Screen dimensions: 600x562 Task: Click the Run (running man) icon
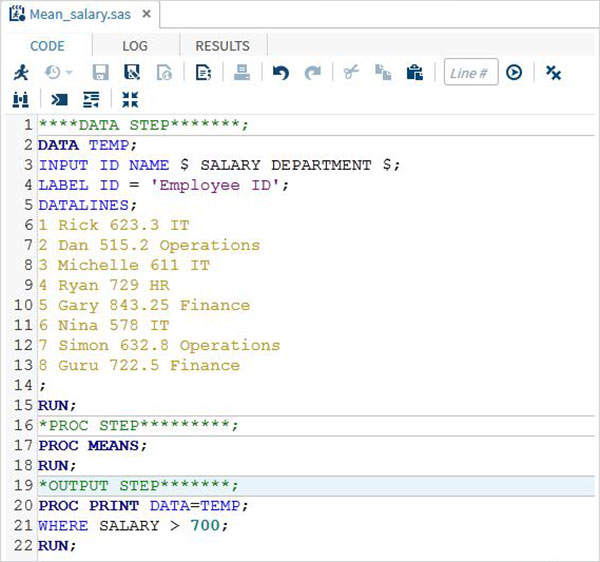point(21,73)
